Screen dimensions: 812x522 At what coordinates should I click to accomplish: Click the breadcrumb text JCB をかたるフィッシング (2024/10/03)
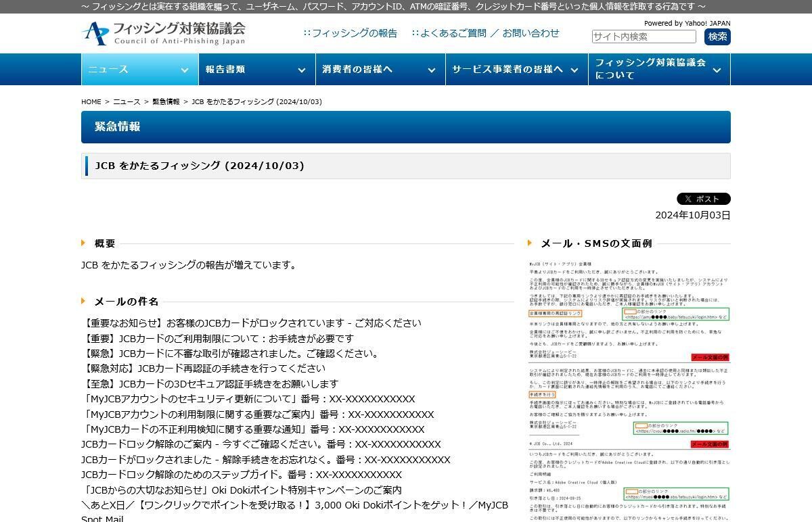click(256, 102)
